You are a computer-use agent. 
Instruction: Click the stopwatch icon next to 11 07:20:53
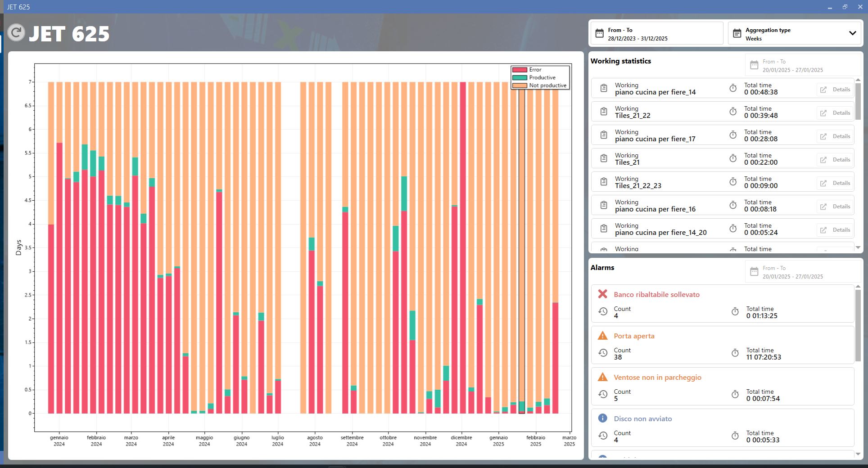(735, 353)
